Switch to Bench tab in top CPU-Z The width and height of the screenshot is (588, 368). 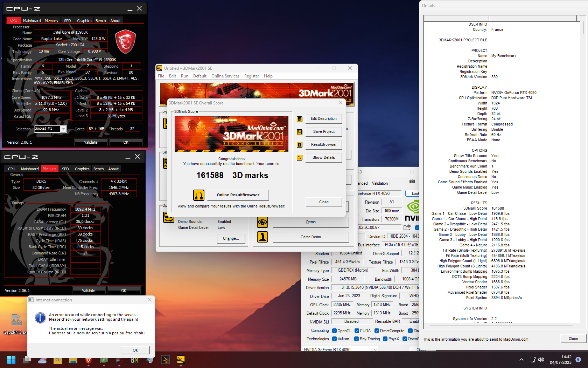pos(100,21)
